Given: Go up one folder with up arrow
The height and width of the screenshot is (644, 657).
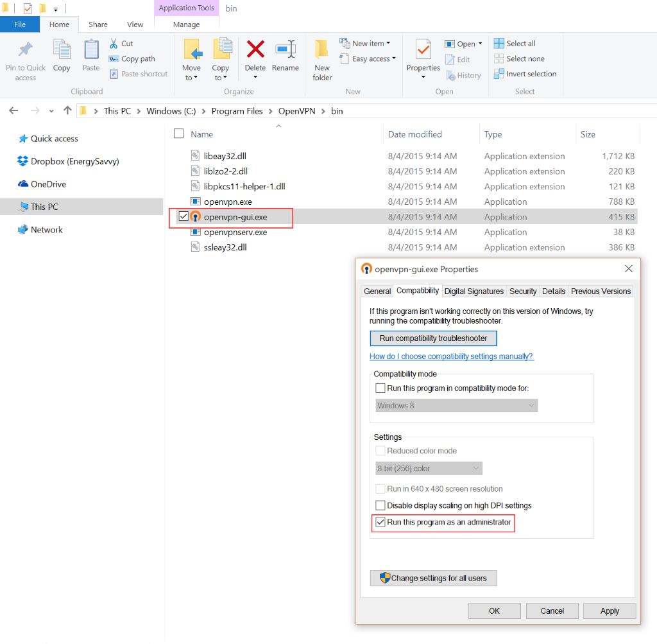Looking at the screenshot, I should click(x=67, y=110).
